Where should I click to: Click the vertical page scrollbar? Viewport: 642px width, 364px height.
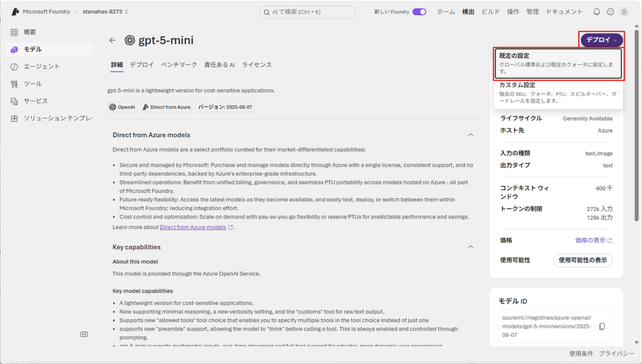(x=637, y=125)
